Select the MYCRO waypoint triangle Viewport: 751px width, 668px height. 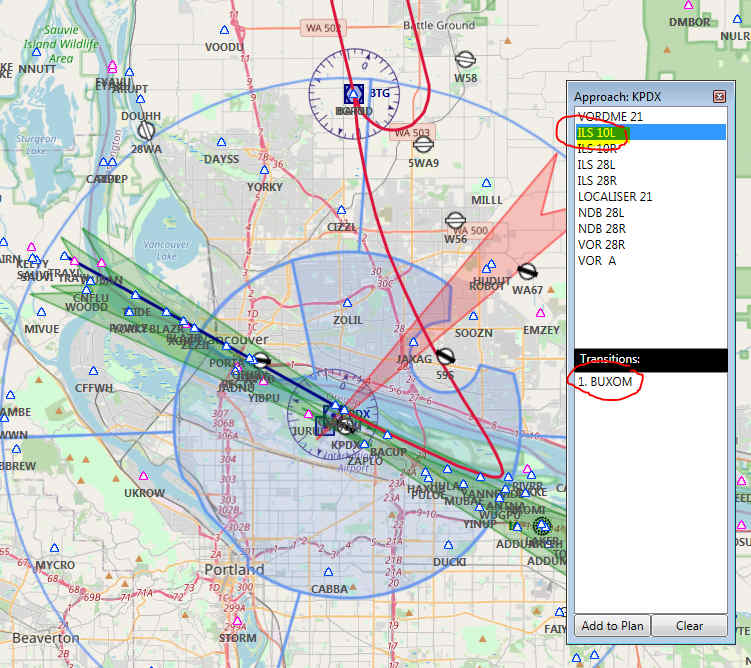55,548
